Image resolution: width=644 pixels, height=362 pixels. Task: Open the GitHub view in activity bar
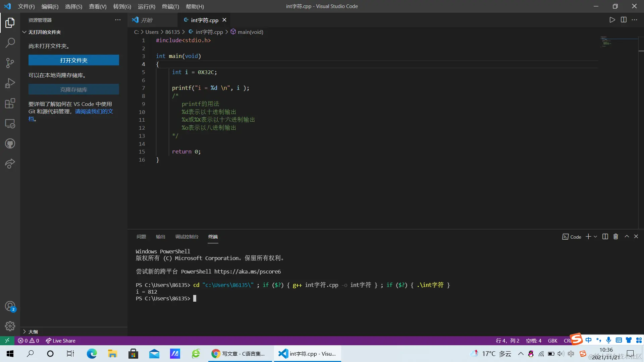pos(10,144)
